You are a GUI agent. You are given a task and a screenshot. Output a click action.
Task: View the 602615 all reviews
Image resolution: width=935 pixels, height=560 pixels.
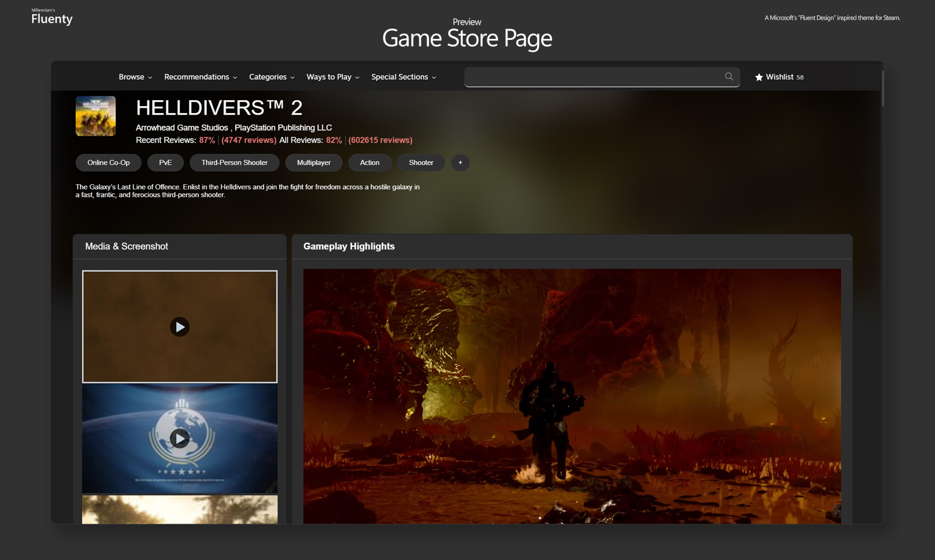tap(380, 140)
